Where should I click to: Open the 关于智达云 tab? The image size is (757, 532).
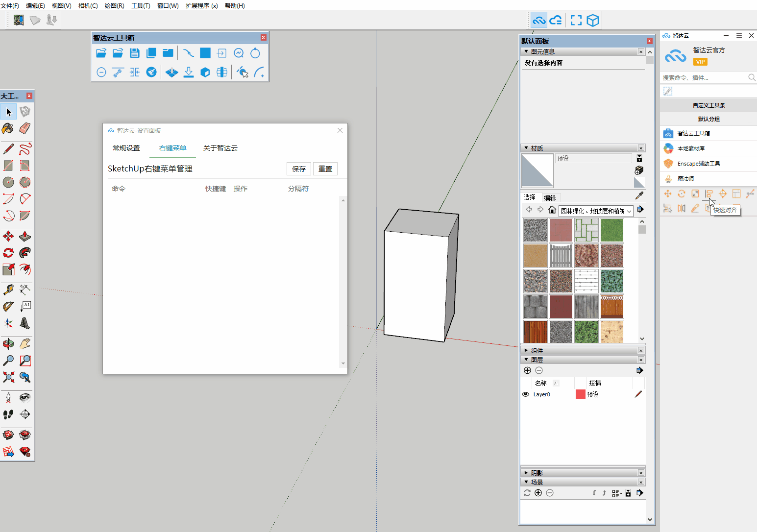tap(220, 148)
